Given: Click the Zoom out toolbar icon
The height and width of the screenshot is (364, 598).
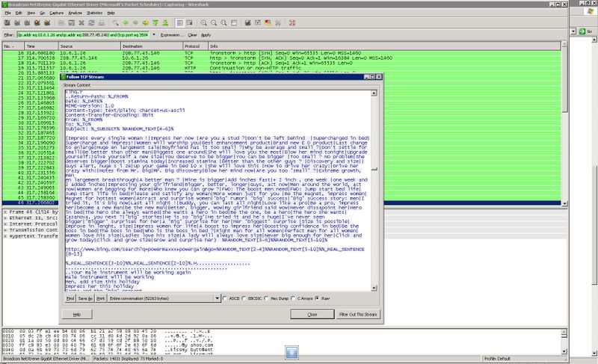Looking at the screenshot, I should 214,23.
